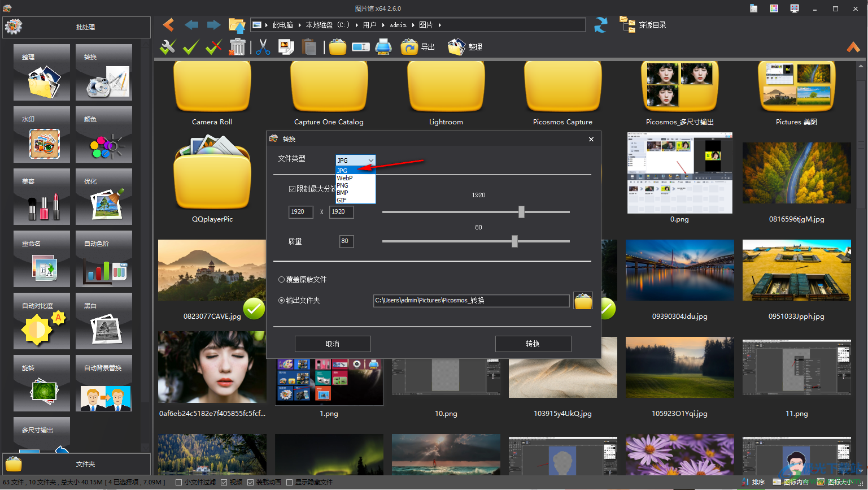Choose WebP from the file type list
868x490 pixels.
[x=355, y=177]
